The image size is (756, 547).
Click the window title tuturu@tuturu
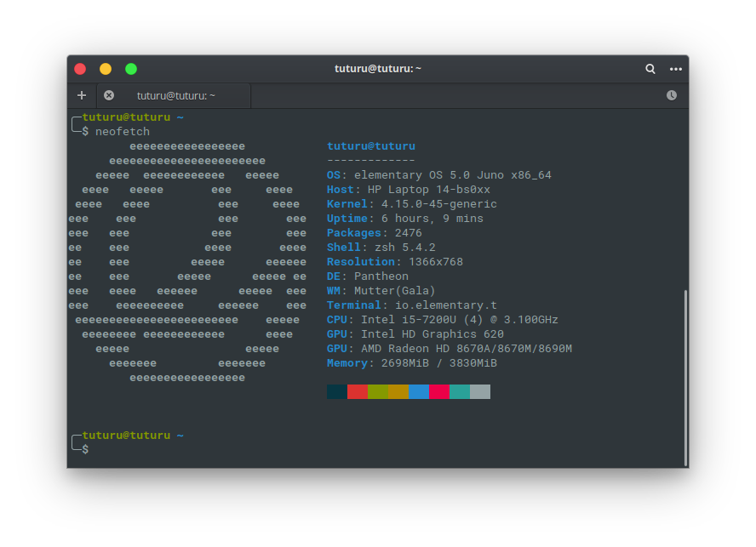click(x=378, y=69)
